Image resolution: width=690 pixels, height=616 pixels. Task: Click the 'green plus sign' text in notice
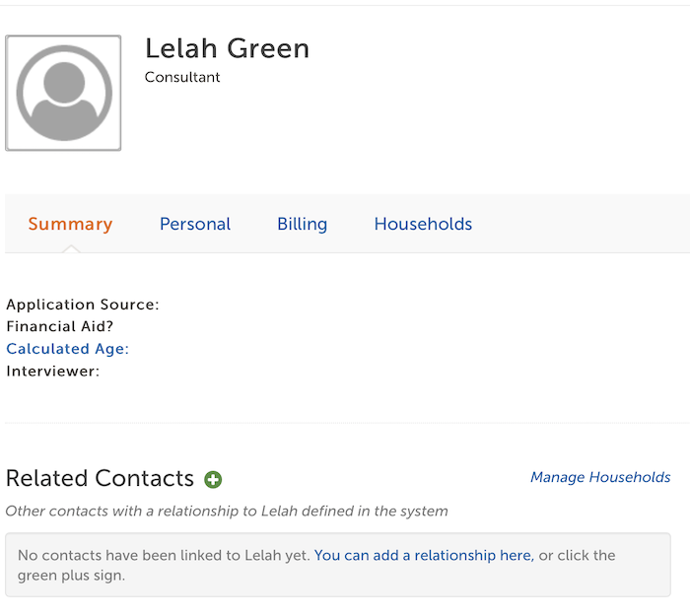[71, 576]
